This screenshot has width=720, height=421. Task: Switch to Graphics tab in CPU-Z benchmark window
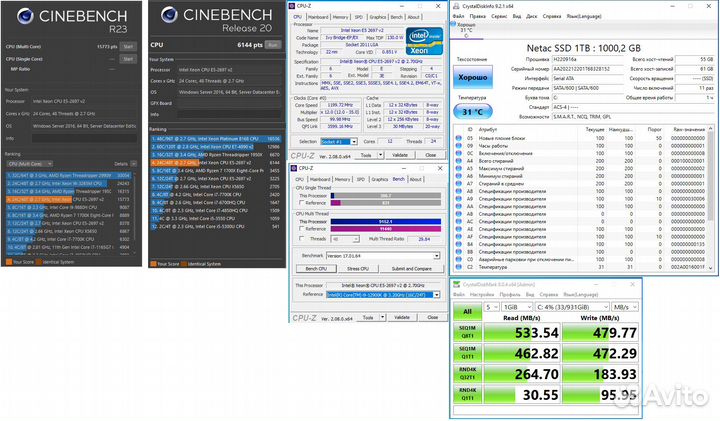[x=379, y=179]
